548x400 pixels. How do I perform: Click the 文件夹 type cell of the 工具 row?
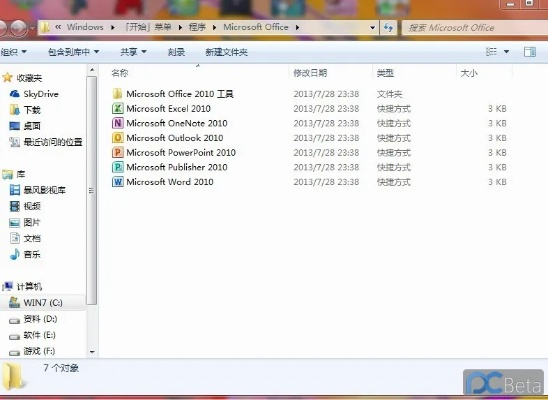pyautogui.click(x=389, y=94)
